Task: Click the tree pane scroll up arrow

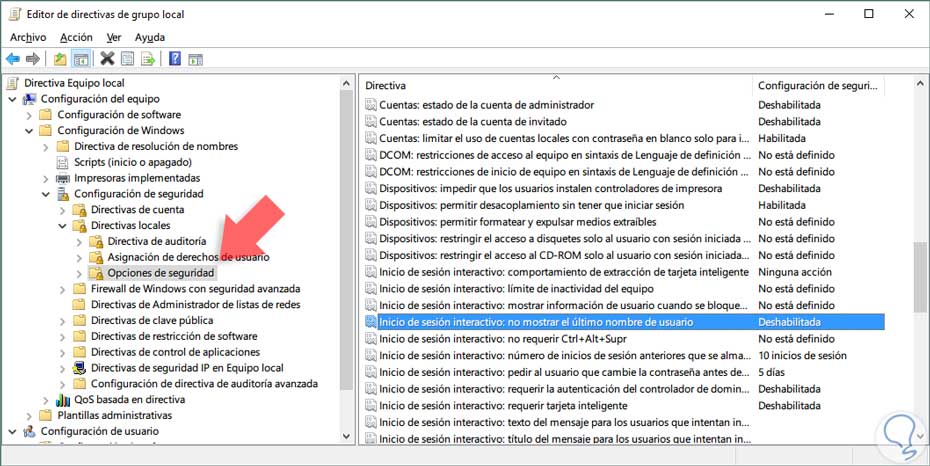Action: coord(347,84)
